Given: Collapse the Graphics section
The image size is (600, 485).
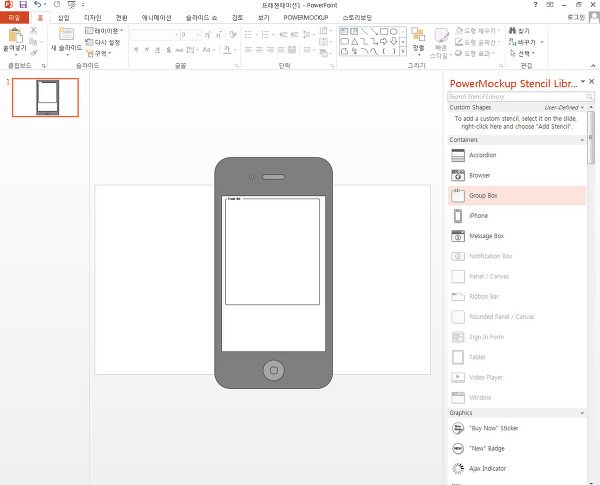Looking at the screenshot, I should pos(582,413).
